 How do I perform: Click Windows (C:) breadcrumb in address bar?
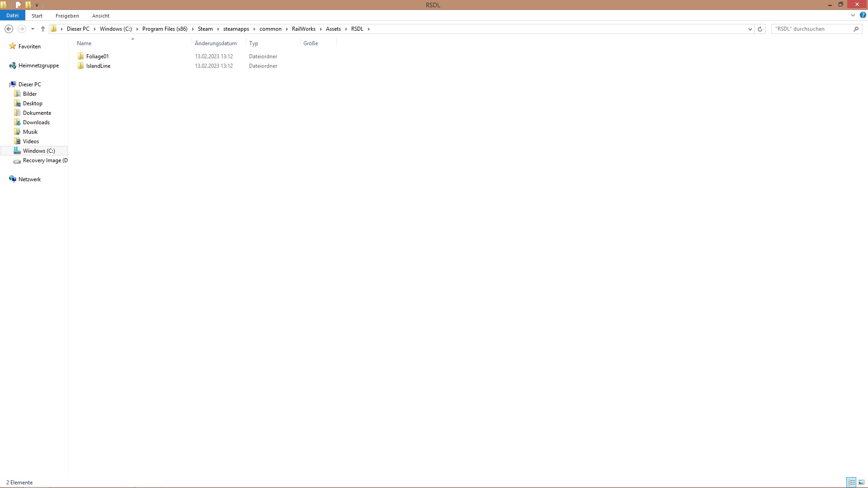(x=116, y=29)
